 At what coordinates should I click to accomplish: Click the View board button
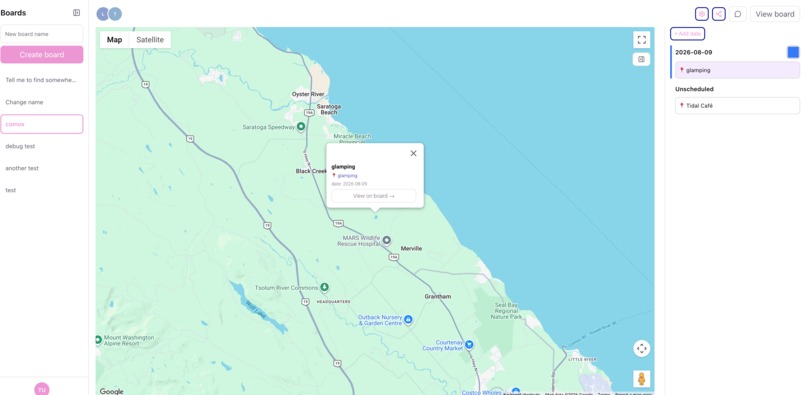coord(775,14)
